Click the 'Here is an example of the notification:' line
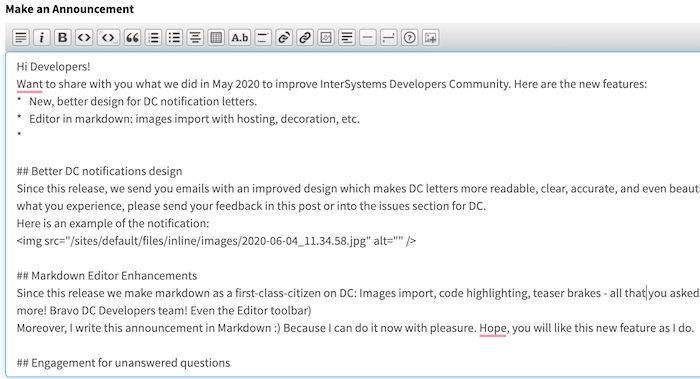The width and height of the screenshot is (700, 379). tap(112, 223)
